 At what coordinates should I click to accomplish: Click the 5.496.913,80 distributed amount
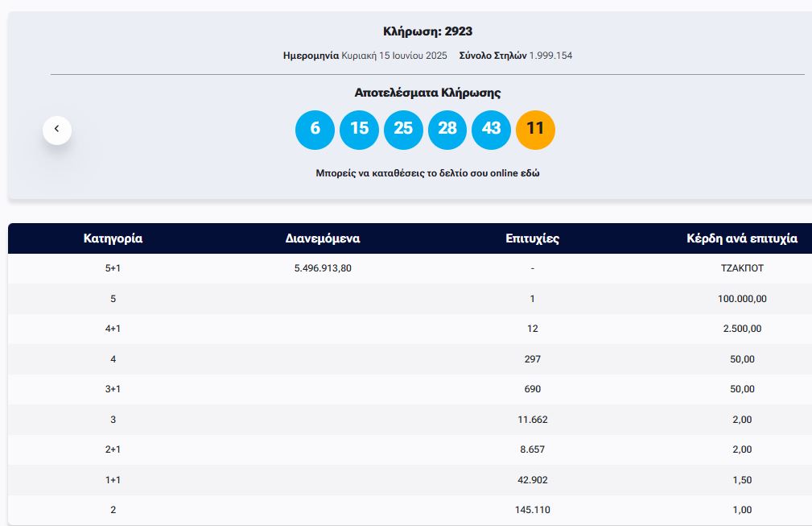point(323,268)
